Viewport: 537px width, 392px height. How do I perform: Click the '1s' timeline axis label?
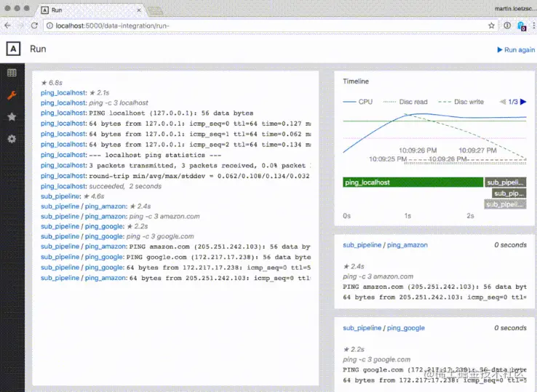[407, 216]
